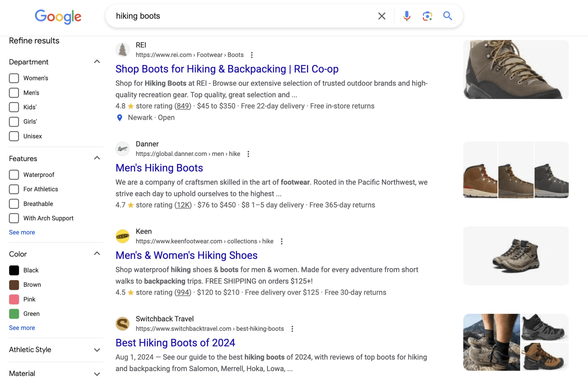Check the Girls' department filter

click(14, 122)
